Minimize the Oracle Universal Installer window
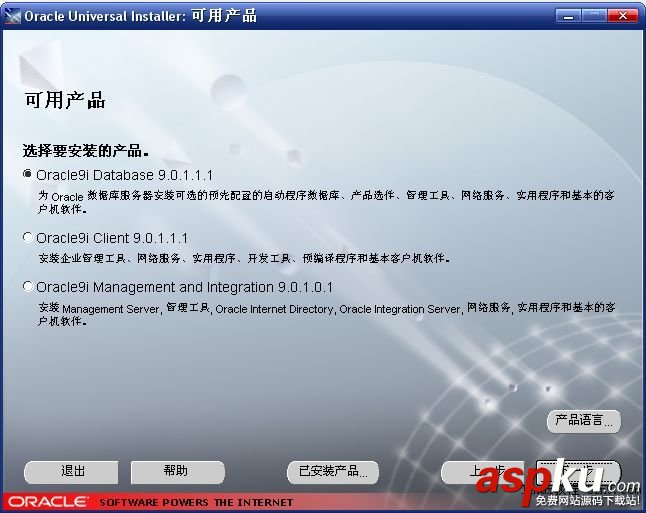The width and height of the screenshot is (646, 513). pyautogui.click(x=568, y=16)
